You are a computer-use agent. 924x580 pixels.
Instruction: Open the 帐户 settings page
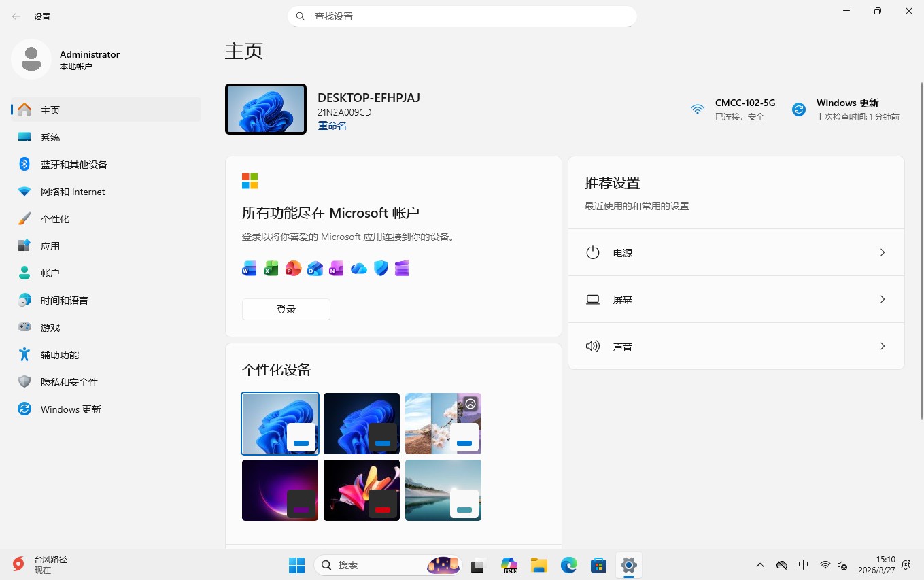click(106, 273)
